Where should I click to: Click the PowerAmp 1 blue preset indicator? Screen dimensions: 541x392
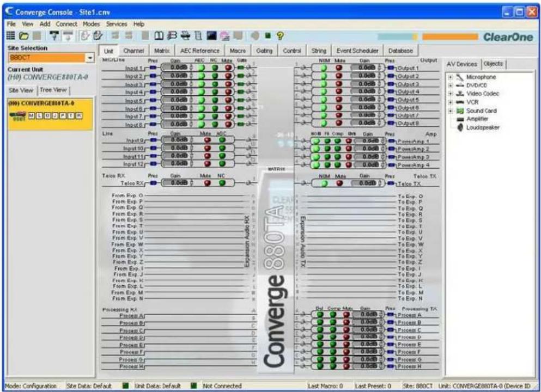391,141
